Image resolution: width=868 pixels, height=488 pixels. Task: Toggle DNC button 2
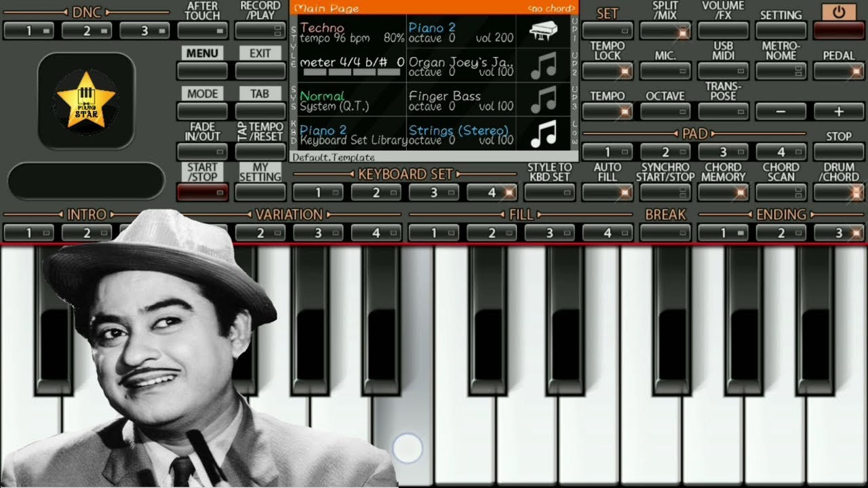tap(87, 30)
